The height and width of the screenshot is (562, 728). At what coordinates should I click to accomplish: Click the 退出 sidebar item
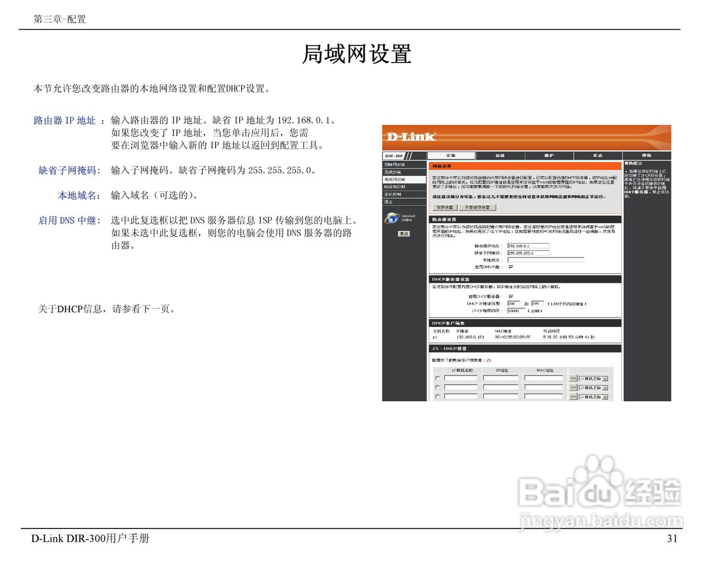point(404,202)
